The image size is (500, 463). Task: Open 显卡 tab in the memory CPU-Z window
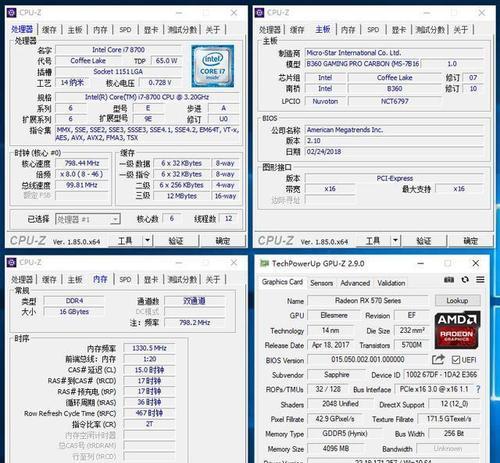click(x=151, y=279)
